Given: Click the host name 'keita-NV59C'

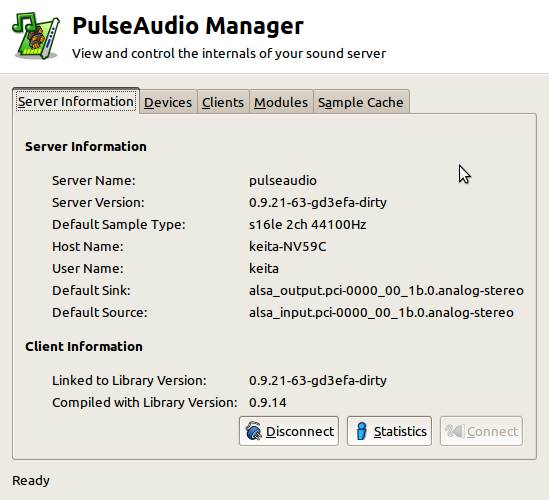Looking at the screenshot, I should 288,246.
